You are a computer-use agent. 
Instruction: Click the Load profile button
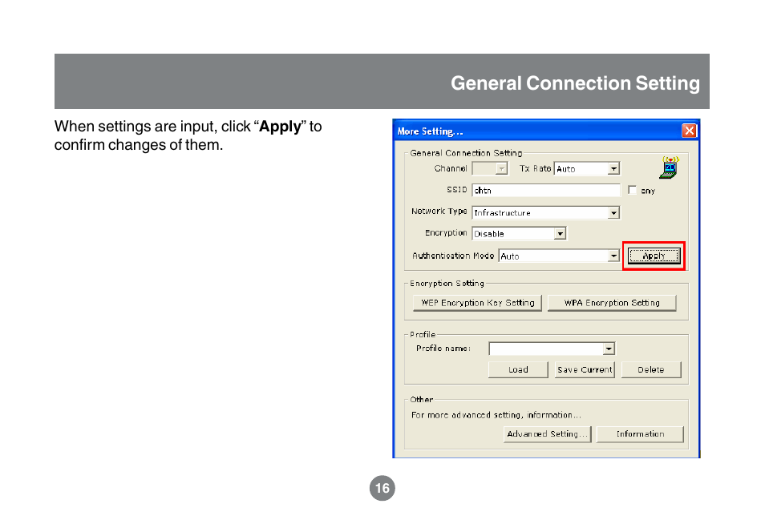(x=518, y=369)
